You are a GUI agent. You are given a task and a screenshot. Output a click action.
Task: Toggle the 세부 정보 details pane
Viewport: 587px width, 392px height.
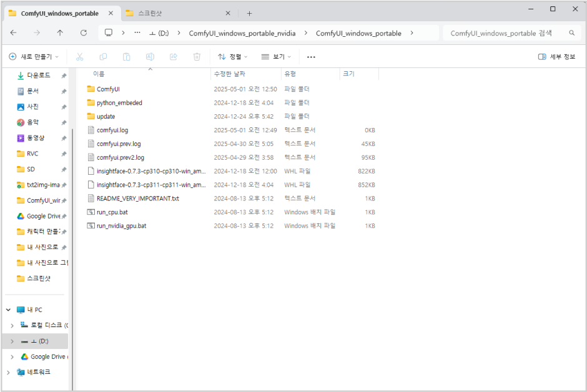coord(556,57)
